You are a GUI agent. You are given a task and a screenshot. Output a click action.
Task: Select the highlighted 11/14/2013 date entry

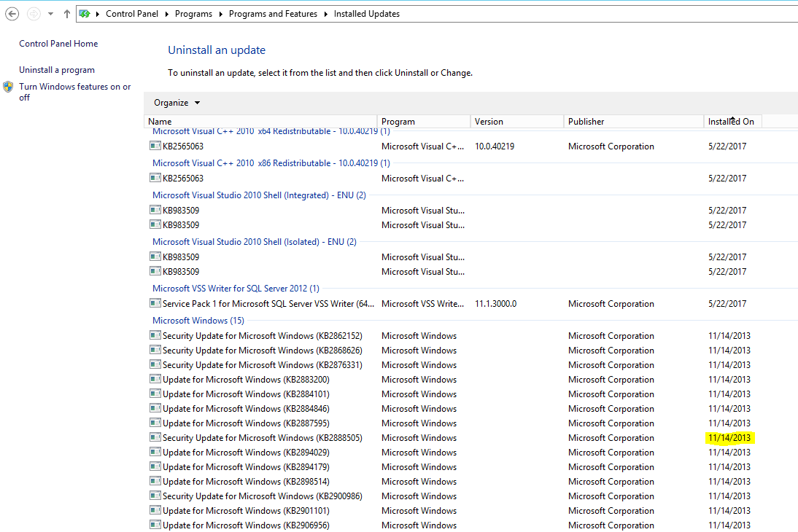point(729,437)
